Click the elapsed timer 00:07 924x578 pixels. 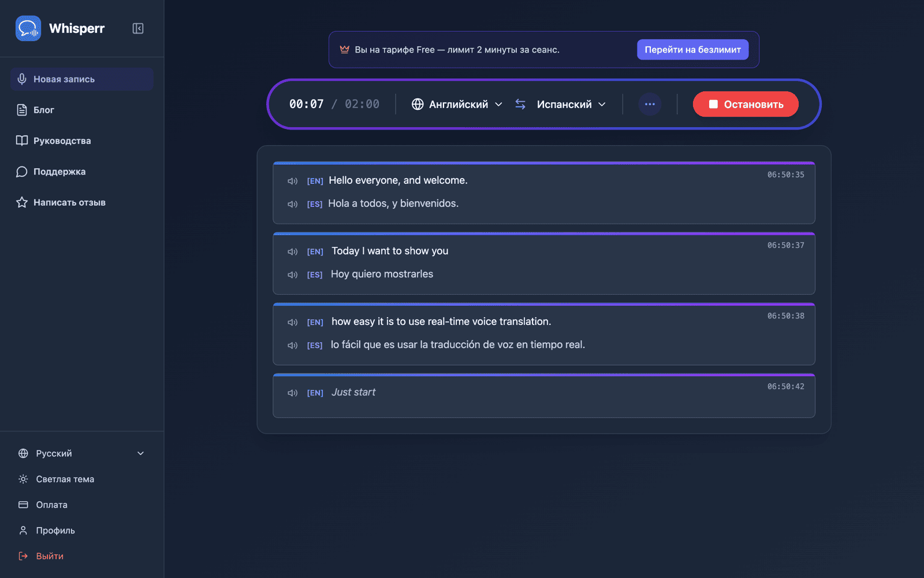[307, 104]
